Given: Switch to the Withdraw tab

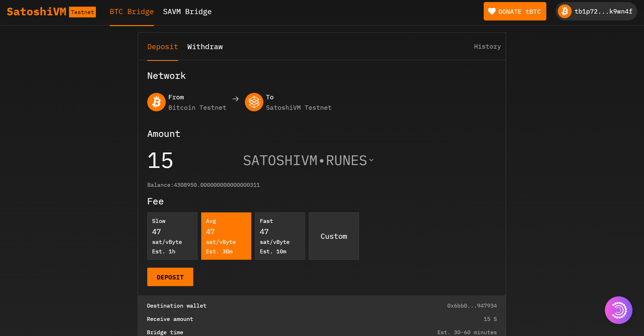Looking at the screenshot, I should tap(205, 47).
